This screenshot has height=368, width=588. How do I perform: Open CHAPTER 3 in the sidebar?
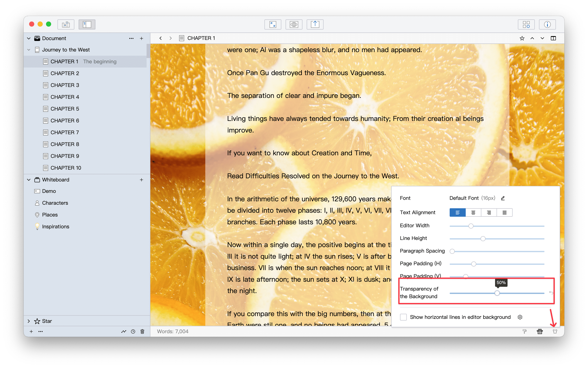click(x=85, y=85)
